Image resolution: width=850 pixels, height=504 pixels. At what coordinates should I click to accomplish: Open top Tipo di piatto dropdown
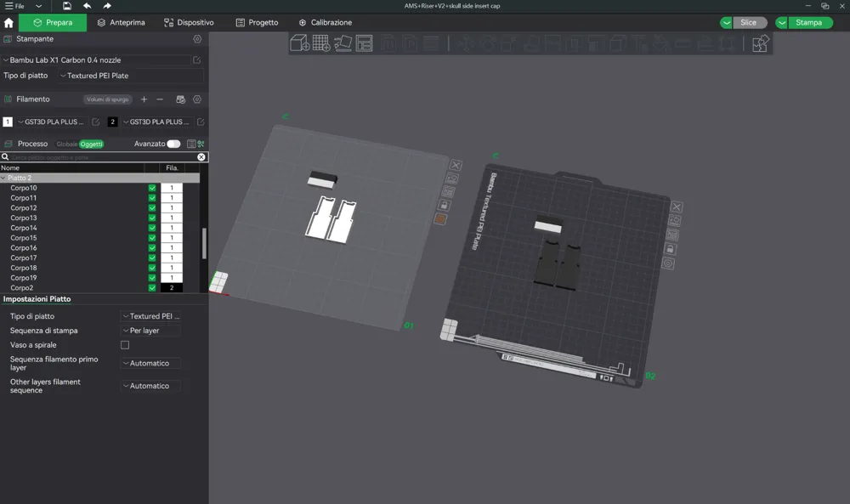131,76
